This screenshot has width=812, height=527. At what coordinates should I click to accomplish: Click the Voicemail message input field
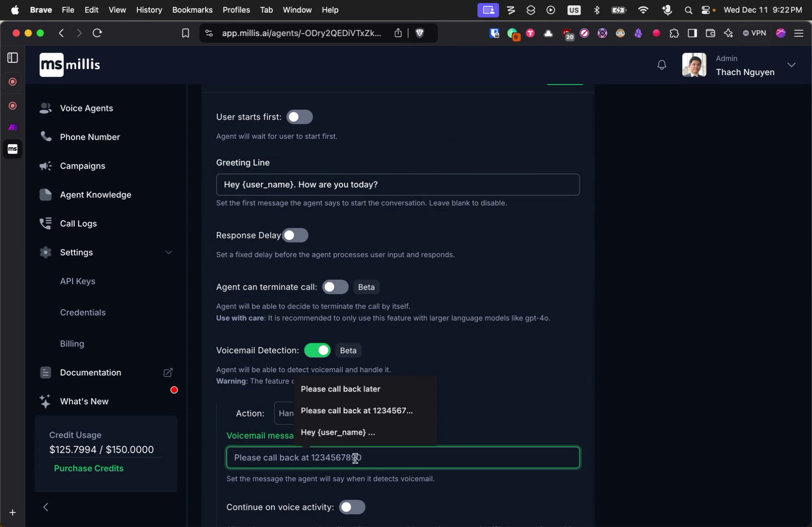click(403, 458)
